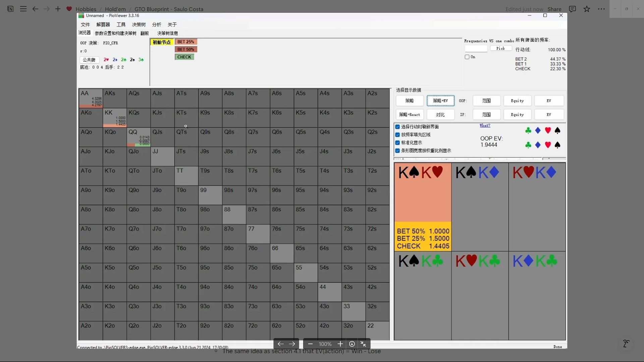Go back with the Notion back arrow

[35, 9]
